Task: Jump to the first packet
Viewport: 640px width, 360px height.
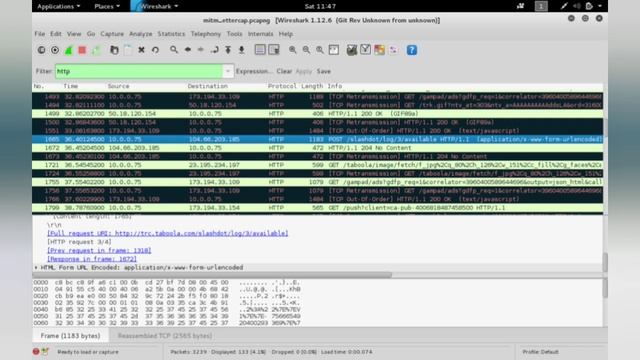Action: pyautogui.click(x=228, y=50)
